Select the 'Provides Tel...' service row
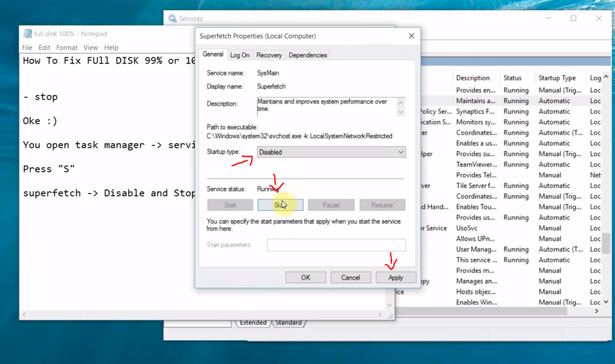This screenshot has height=364, width=615. 512,175
